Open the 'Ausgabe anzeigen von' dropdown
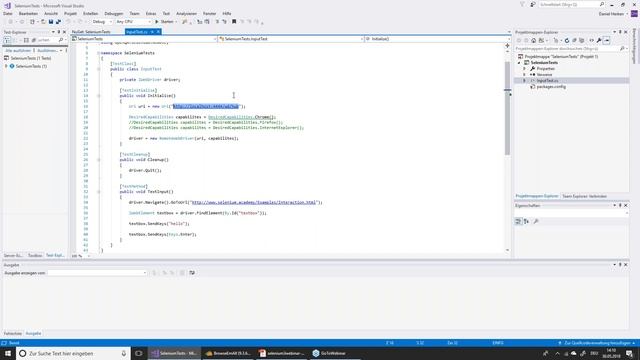Viewport: 640px width, 360px height. tap(97, 273)
